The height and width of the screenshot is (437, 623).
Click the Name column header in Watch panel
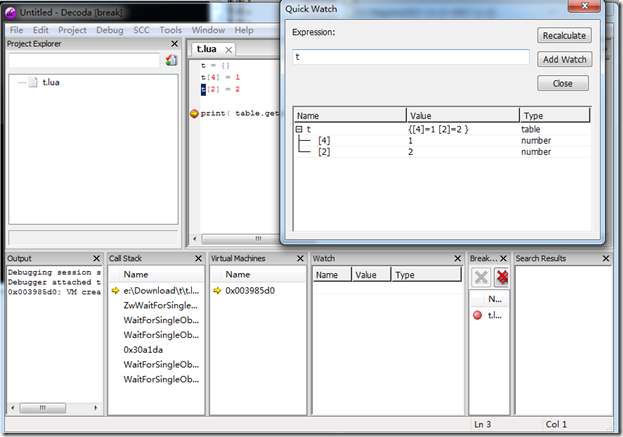(x=332, y=275)
